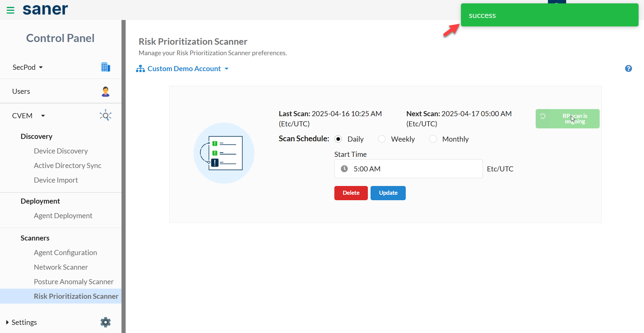Click the account hierarchy icon
The height and width of the screenshot is (333, 644).
coord(140,69)
